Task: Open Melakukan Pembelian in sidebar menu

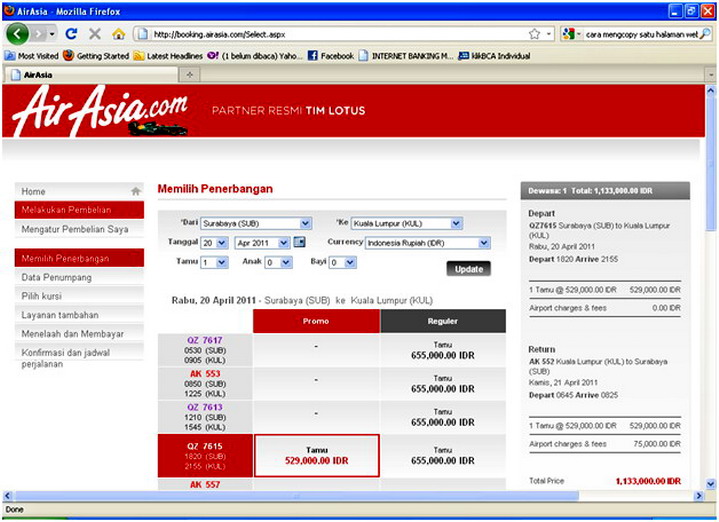Action: pyautogui.click(x=80, y=210)
